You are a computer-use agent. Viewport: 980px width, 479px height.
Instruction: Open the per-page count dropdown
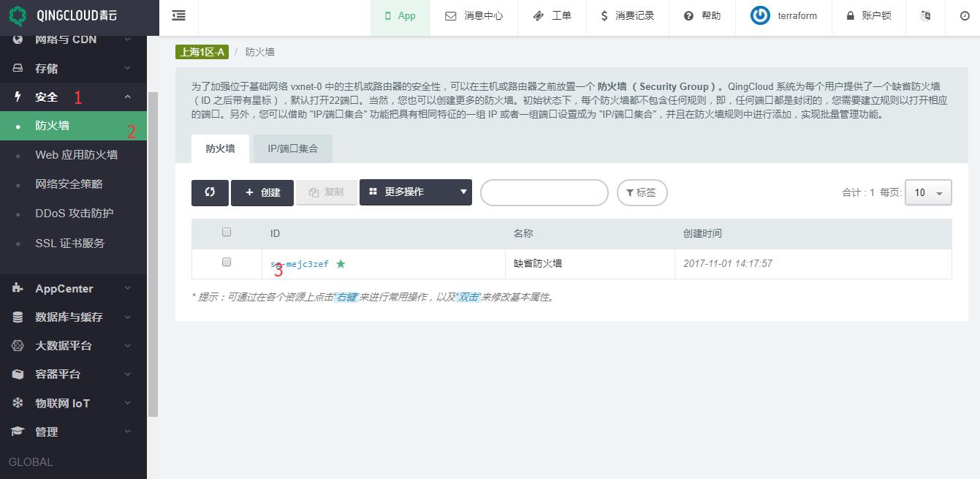(x=927, y=192)
